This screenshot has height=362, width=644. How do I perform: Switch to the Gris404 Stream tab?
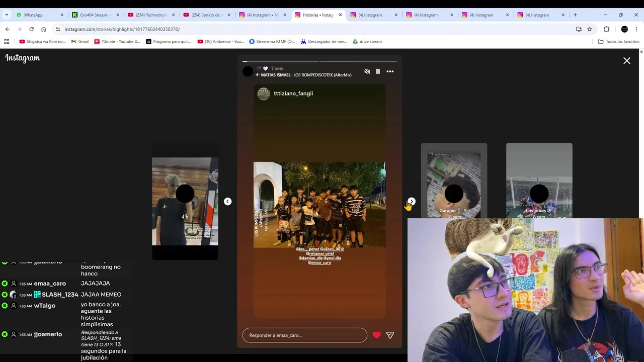[x=94, y=15]
